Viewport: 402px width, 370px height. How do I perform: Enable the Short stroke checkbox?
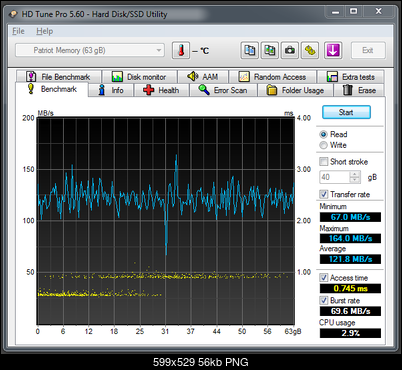coord(323,162)
